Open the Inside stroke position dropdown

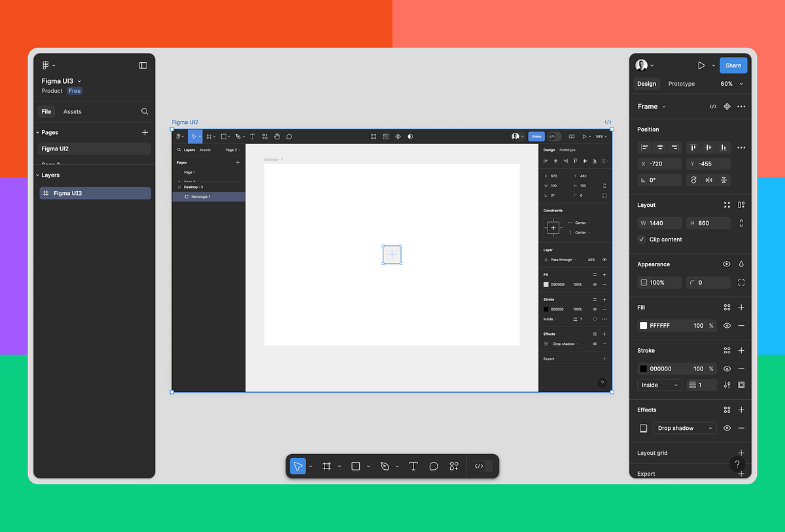click(x=659, y=385)
